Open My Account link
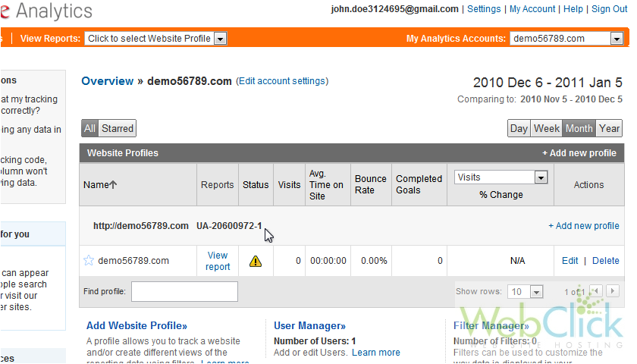 pos(532,9)
